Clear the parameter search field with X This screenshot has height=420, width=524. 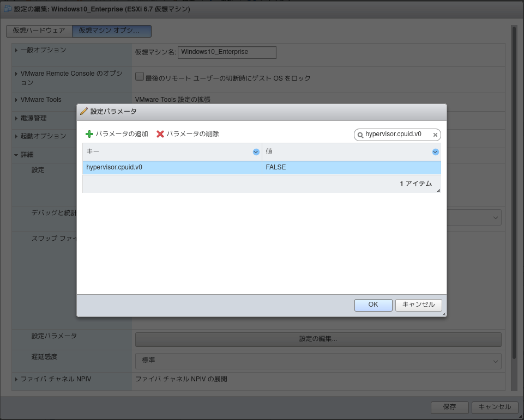coord(435,135)
